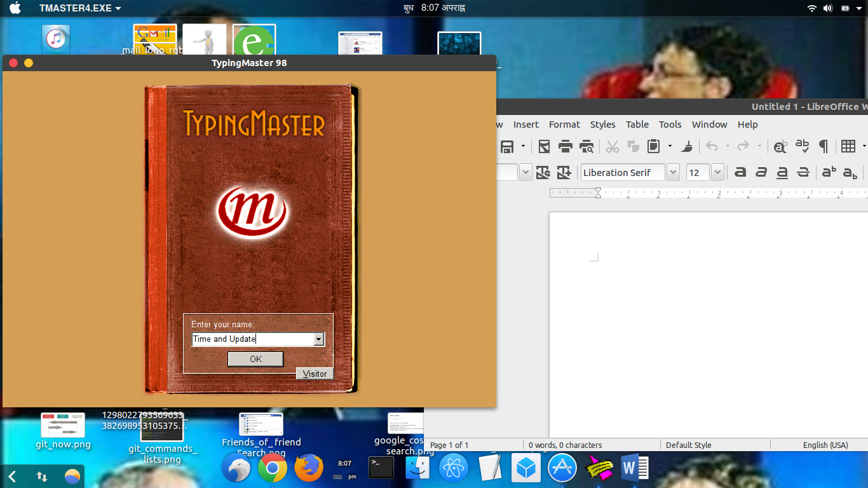The image size is (868, 488).
Task: Click the Save icon in LibreOffice toolbar
Action: pos(507,147)
